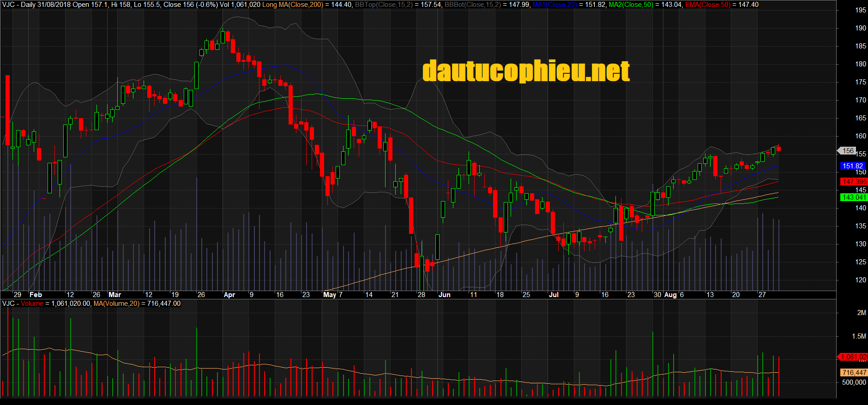This screenshot has height=405, width=868.
Task: Select the MA(Volume,20) label in volume pane
Action: (x=116, y=304)
